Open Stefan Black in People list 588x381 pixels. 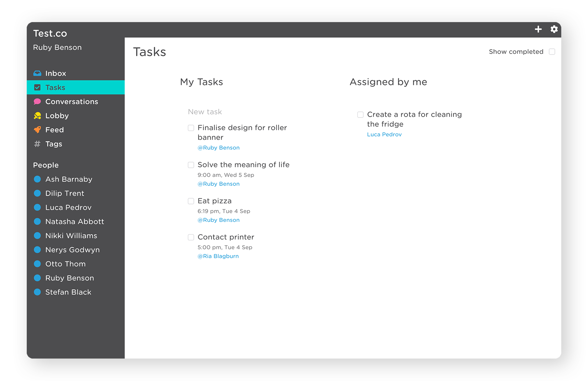pyautogui.click(x=68, y=292)
